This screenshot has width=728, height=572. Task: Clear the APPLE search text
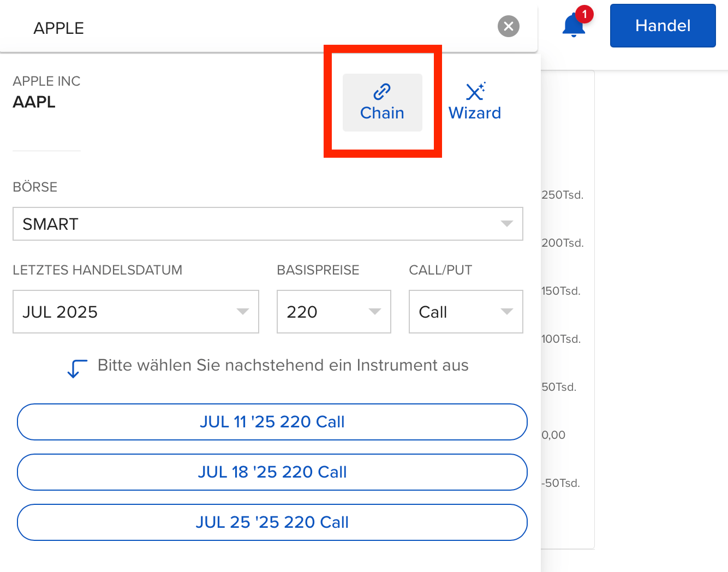pyautogui.click(x=508, y=26)
